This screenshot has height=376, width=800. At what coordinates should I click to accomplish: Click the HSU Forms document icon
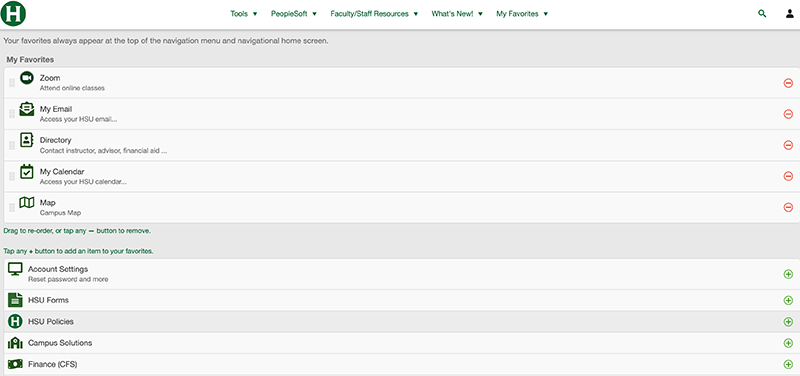tap(15, 300)
